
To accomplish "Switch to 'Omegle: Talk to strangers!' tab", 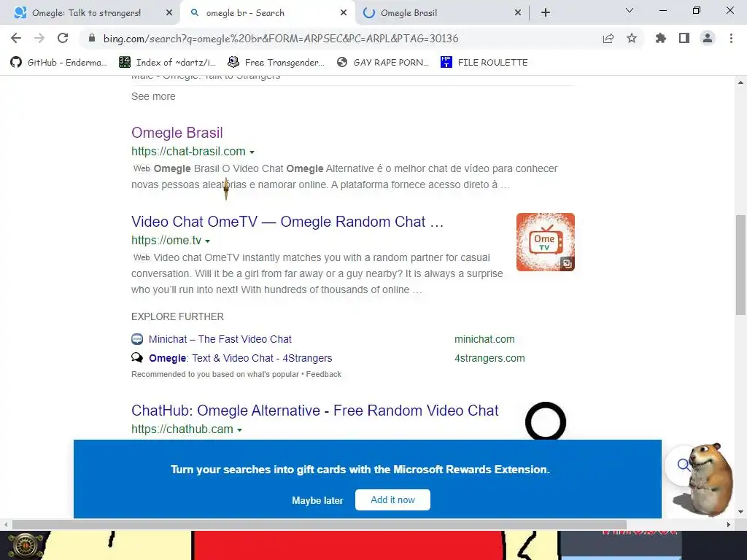I will [87, 13].
